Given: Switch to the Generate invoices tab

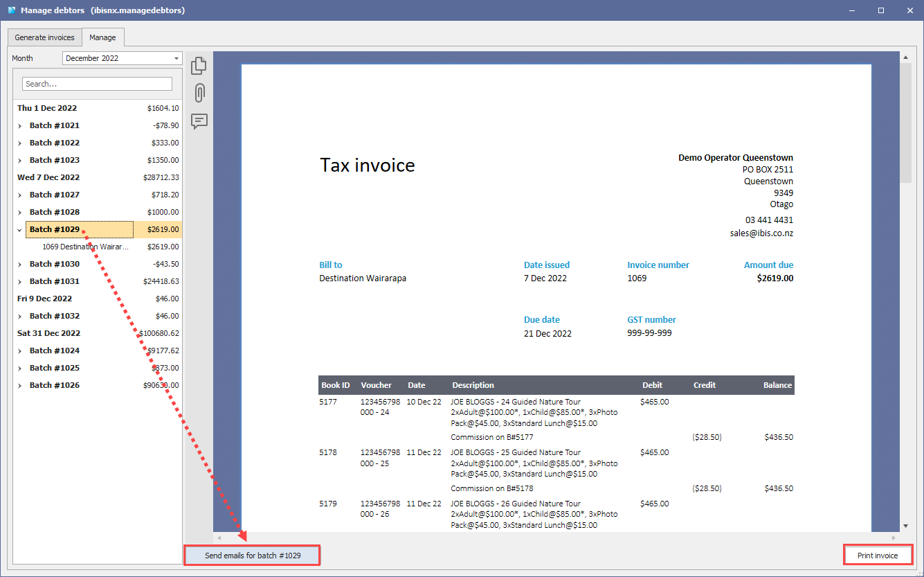Looking at the screenshot, I should click(44, 37).
